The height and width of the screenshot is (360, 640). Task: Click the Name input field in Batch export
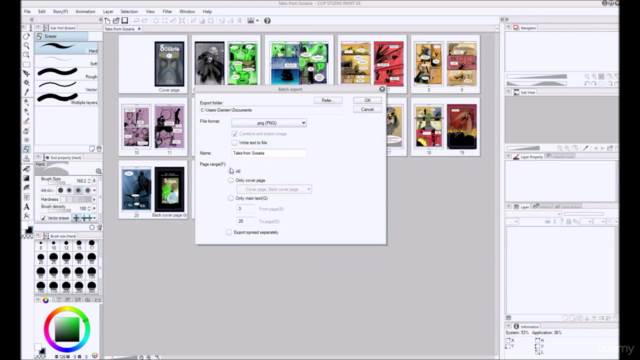269,153
